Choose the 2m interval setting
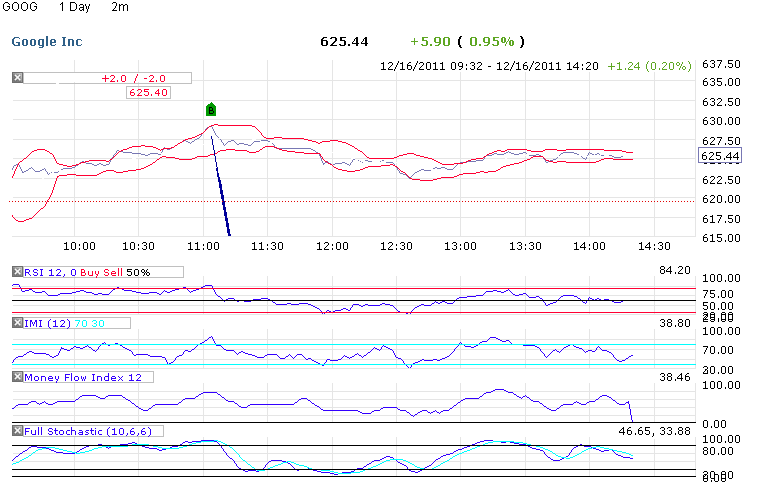 [x=120, y=7]
